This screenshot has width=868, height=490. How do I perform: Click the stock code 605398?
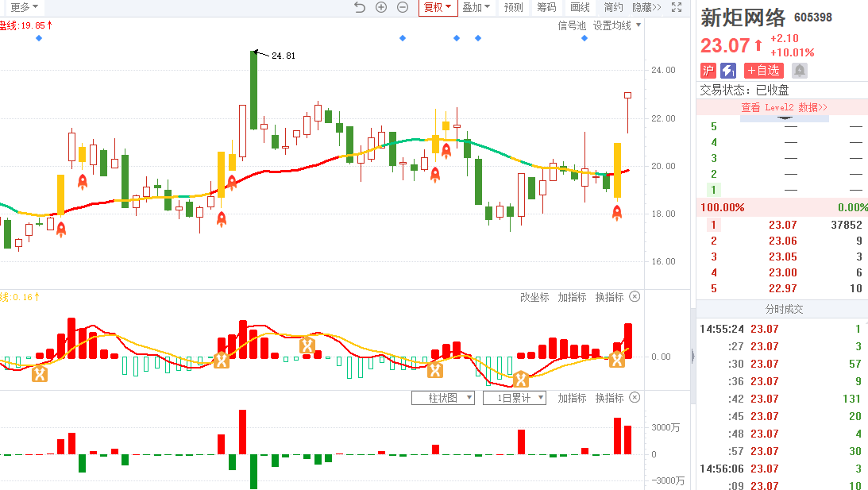tap(813, 17)
